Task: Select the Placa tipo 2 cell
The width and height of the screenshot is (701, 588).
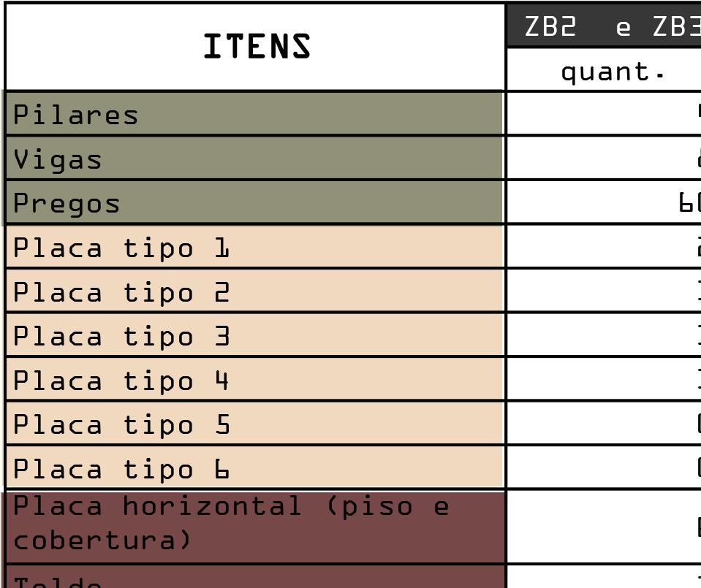Action: coord(254,291)
